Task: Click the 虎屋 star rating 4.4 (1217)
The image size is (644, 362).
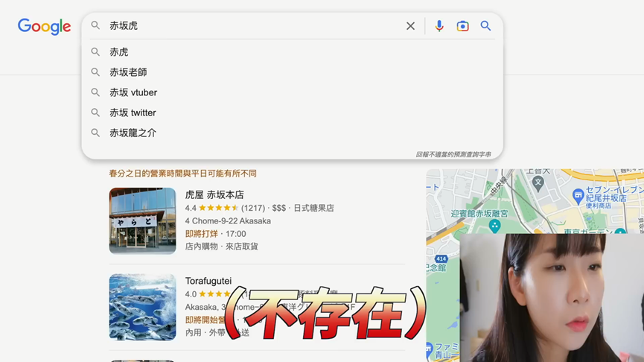Action: coord(225,209)
